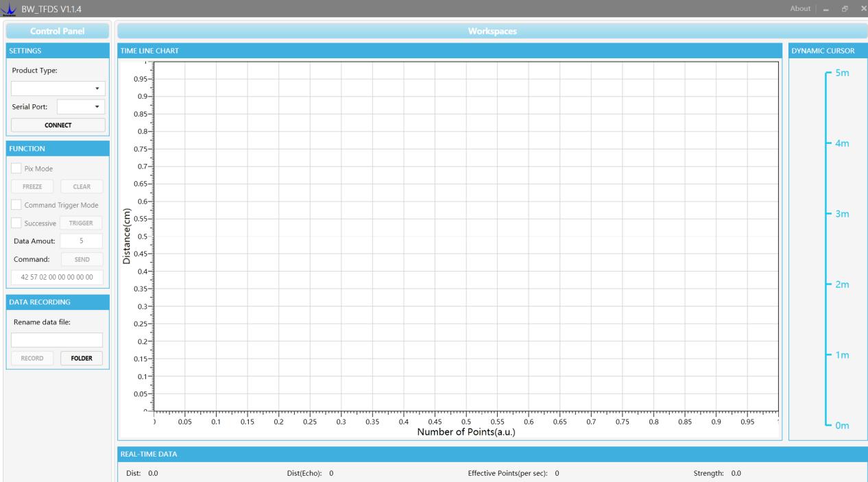Screen dimensions: 868x482
Task: Click the REAL-TIME DATA panel header
Action: pyautogui.click(x=493, y=454)
